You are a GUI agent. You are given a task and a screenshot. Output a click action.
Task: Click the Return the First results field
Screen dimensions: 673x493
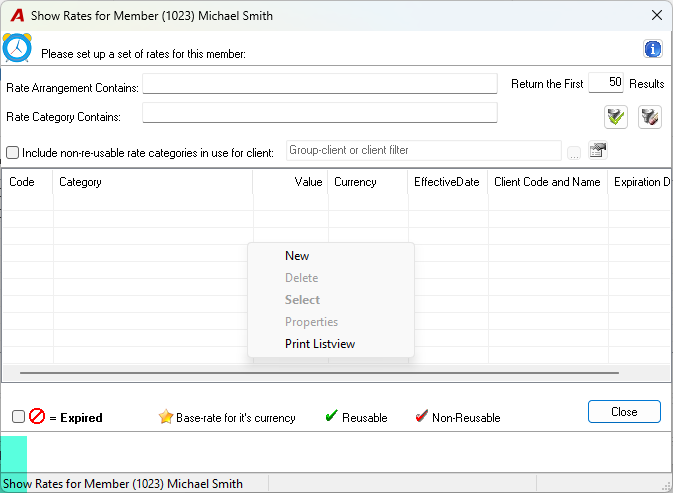click(x=606, y=82)
